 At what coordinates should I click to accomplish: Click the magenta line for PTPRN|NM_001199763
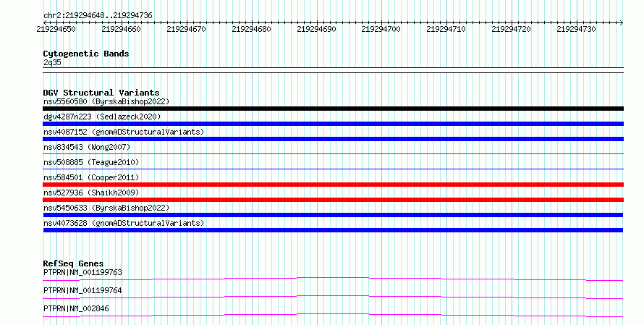click(x=333, y=279)
